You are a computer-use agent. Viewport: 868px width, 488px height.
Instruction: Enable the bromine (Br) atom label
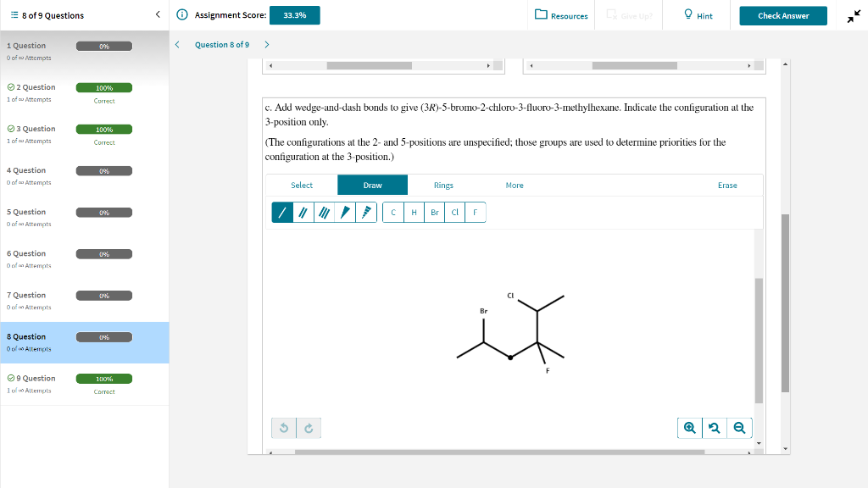point(434,212)
